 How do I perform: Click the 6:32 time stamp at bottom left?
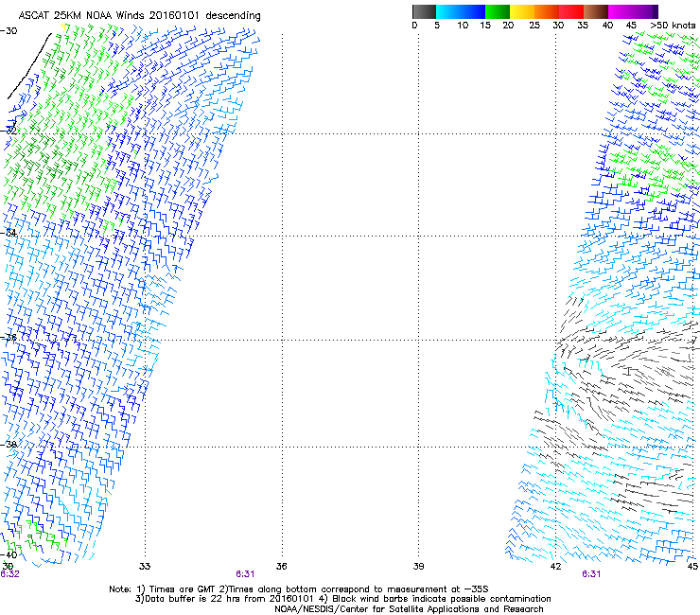pos(10,574)
